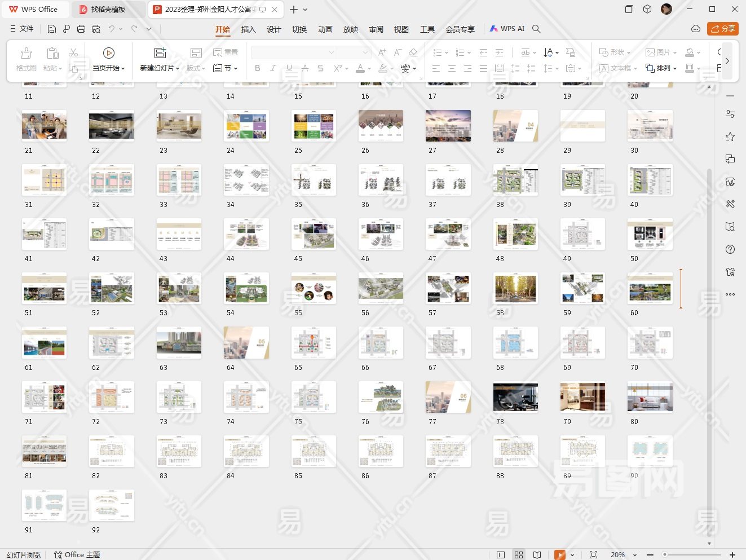Viewport: 746px width, 560px height.
Task: Select slide 58 thumbnail with tree avenue
Action: coord(515,288)
